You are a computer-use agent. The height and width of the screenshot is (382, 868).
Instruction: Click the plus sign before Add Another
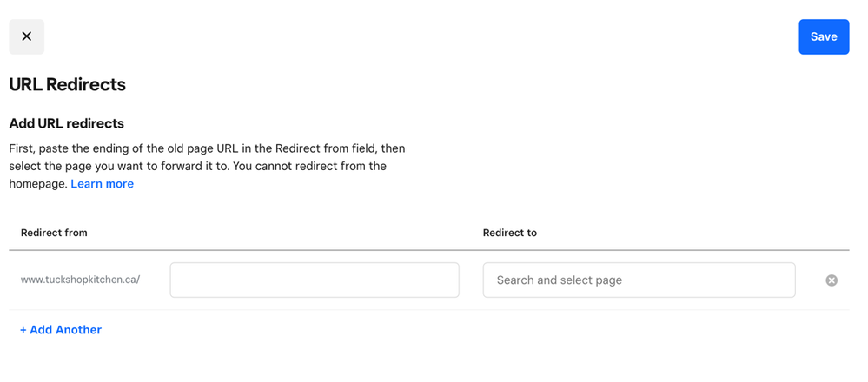[23, 330]
